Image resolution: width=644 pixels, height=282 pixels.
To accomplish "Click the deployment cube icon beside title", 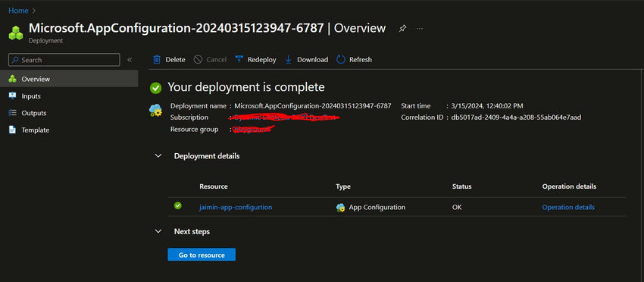I will (16, 33).
